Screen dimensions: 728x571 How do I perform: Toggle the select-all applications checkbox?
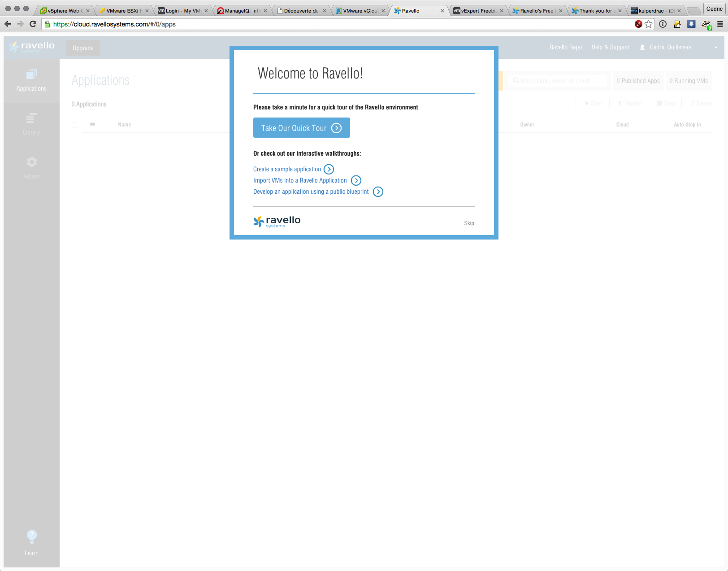pyautogui.click(x=74, y=125)
